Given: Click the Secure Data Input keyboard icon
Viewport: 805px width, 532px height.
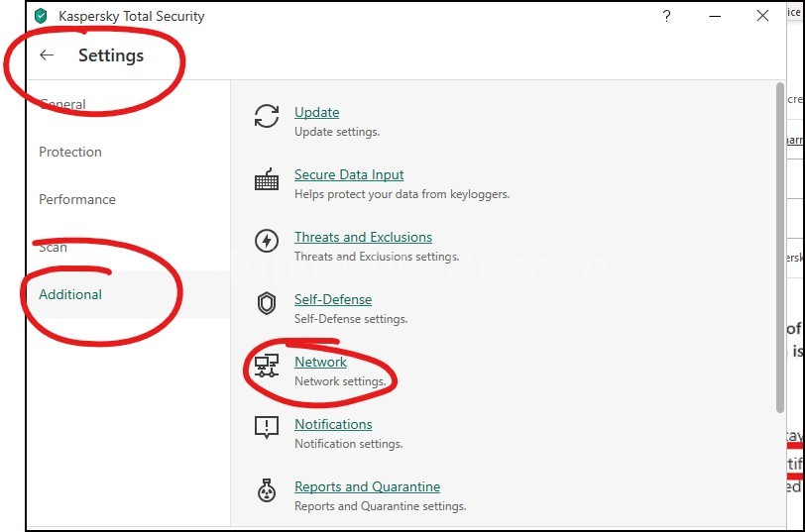Looking at the screenshot, I should (x=267, y=178).
